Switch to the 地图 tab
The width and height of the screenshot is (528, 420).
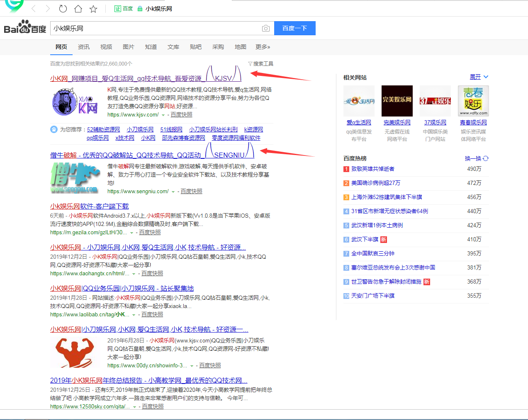point(241,47)
